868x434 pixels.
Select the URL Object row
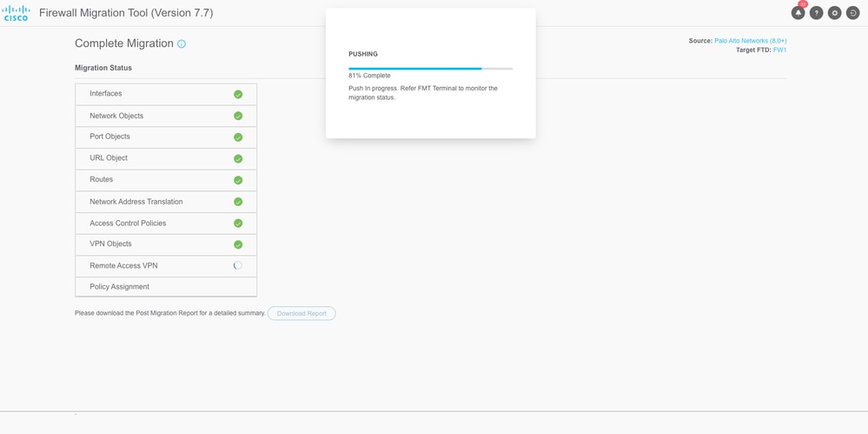point(166,158)
